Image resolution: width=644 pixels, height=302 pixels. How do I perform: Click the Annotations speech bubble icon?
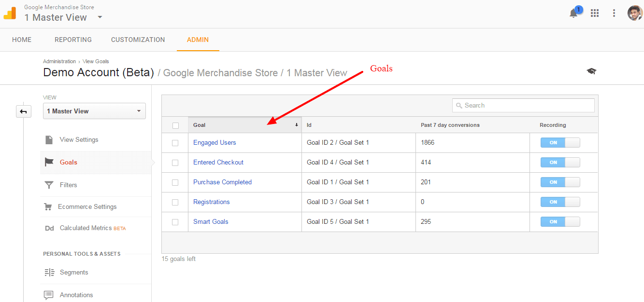[x=49, y=295]
